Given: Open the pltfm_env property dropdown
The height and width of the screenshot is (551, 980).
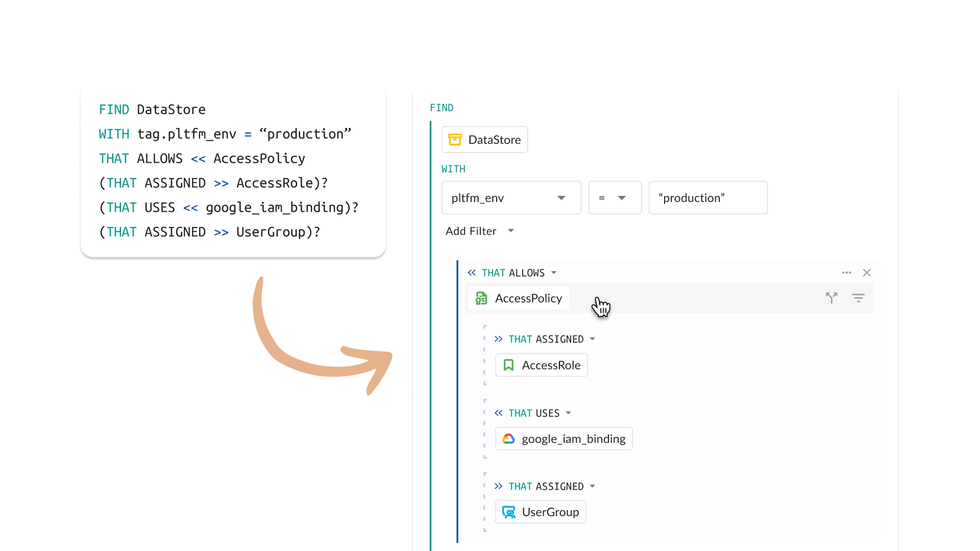Looking at the screenshot, I should point(511,198).
